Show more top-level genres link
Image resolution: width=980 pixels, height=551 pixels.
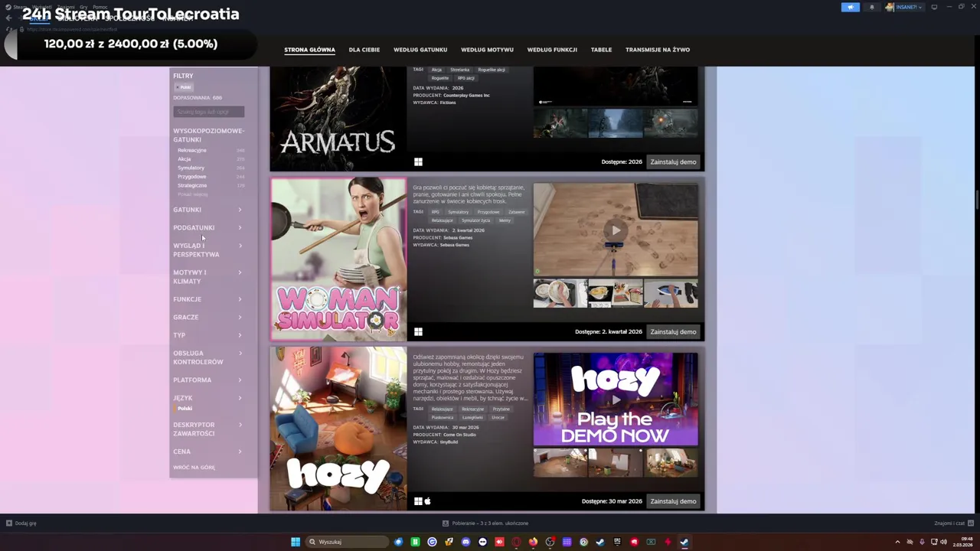tap(192, 194)
